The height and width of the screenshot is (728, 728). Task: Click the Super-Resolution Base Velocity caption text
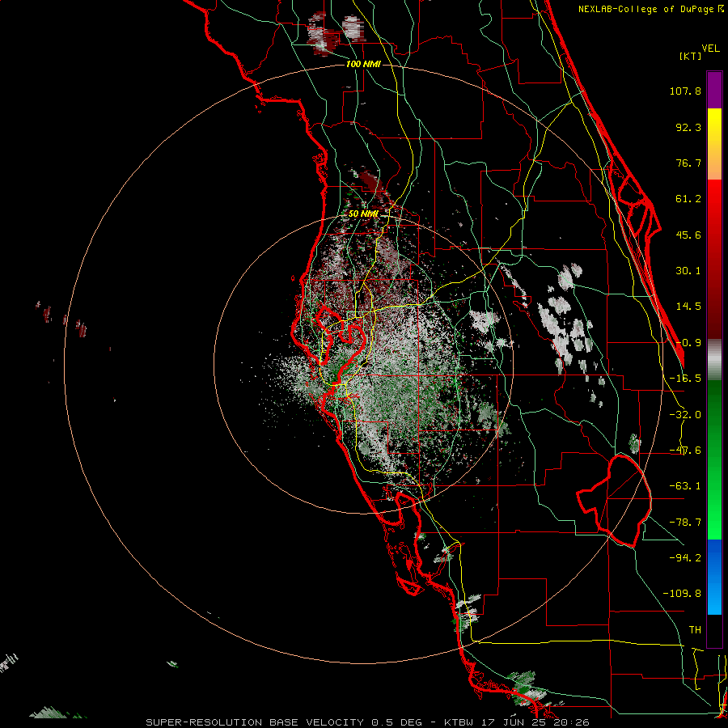(367, 722)
